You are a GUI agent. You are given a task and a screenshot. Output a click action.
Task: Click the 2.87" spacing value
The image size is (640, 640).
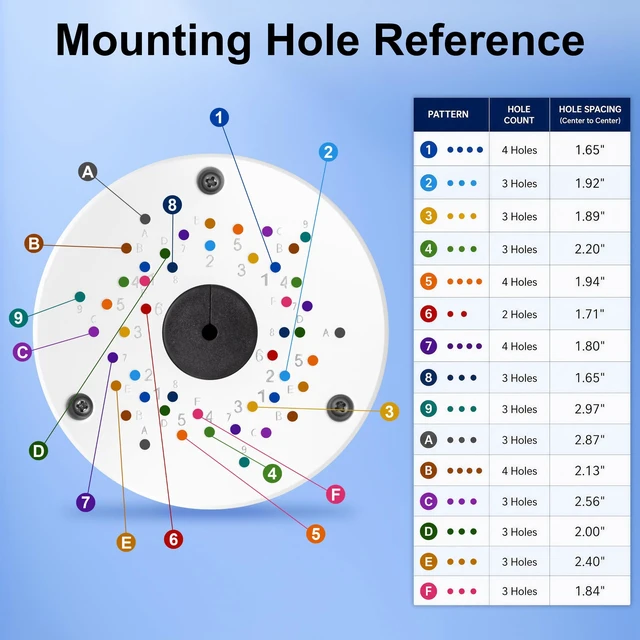(x=590, y=440)
